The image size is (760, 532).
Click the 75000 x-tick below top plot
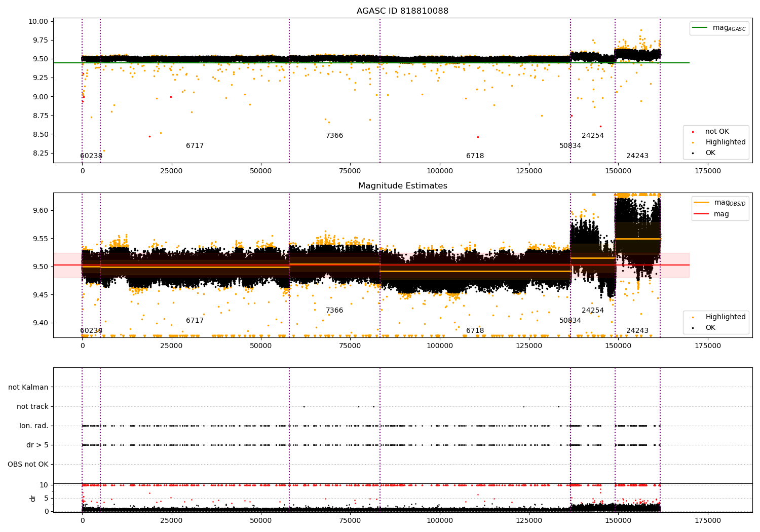click(x=350, y=171)
